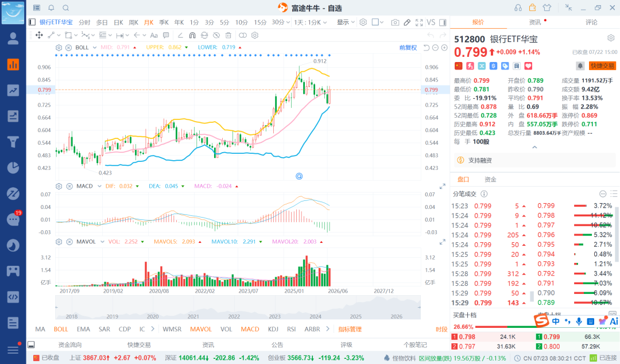Toggle the 前复权 adjustment mode

[x=408, y=48]
